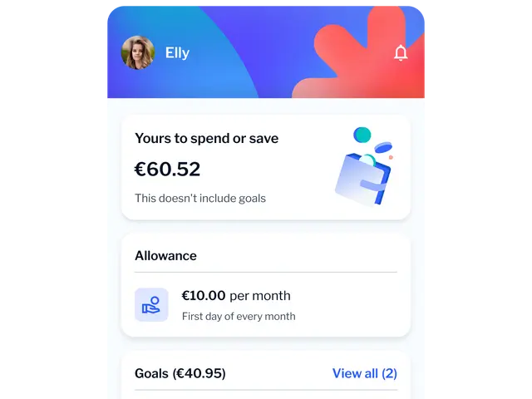Click First day of every month text

tap(239, 317)
